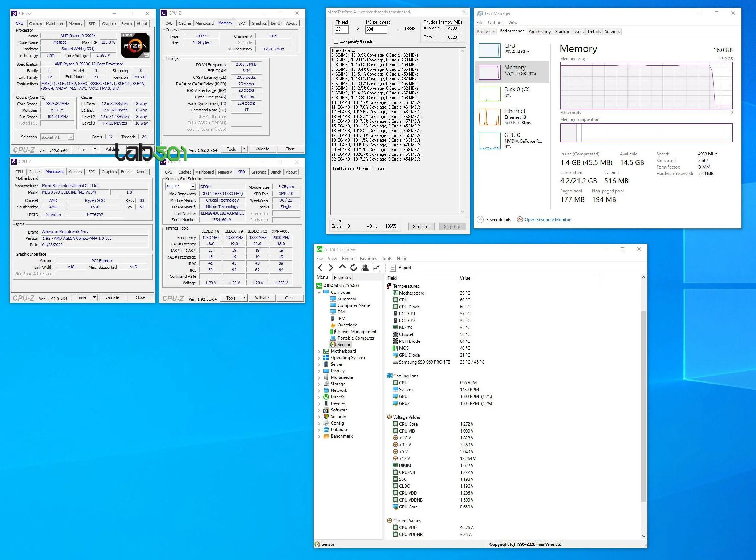
Task: Switch to App history tab
Action: 539,32
